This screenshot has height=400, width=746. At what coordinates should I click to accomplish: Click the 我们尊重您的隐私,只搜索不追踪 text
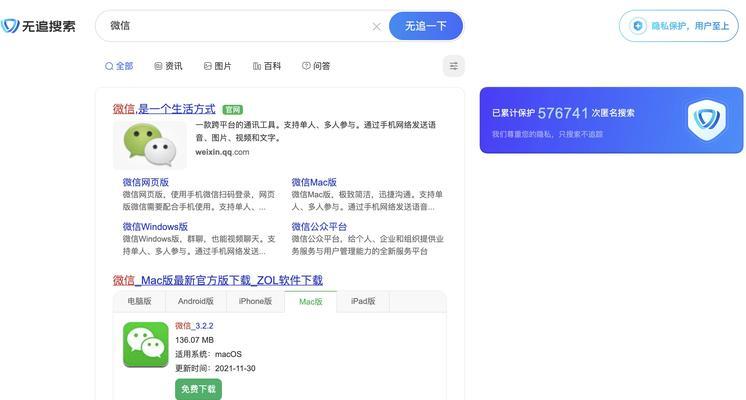coord(547,135)
